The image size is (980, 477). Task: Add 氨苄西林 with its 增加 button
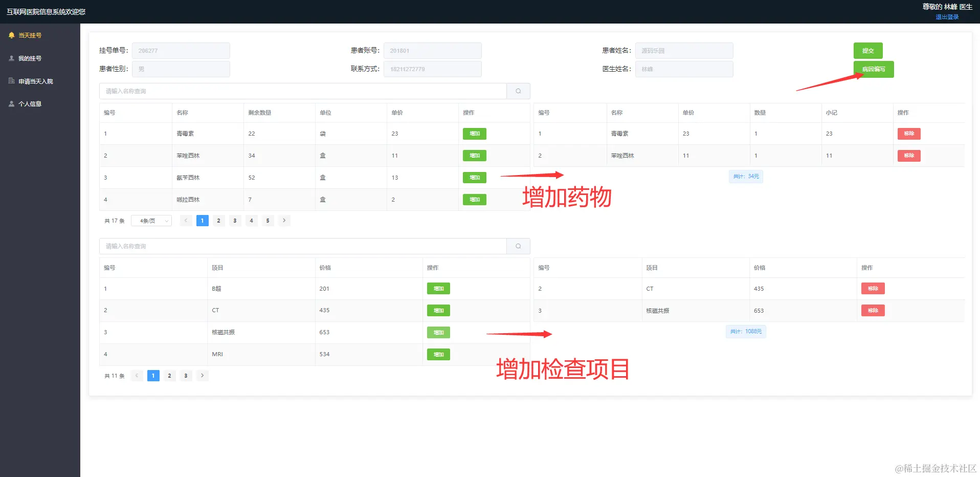pos(475,178)
